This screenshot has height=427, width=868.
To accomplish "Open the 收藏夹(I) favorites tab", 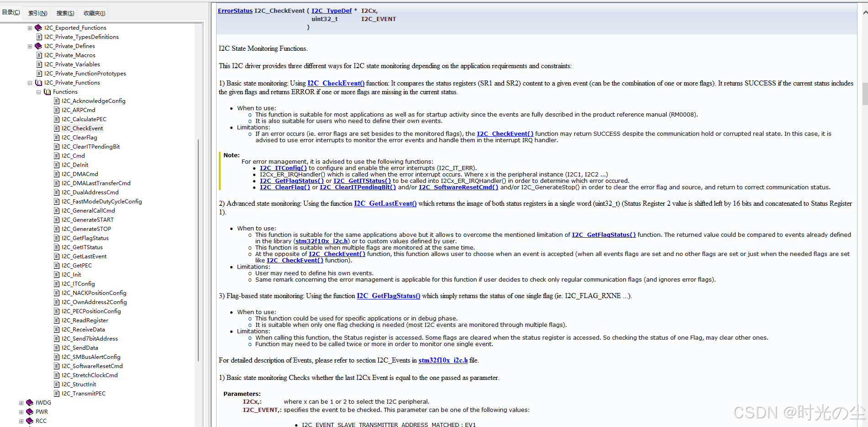I will click(x=94, y=13).
